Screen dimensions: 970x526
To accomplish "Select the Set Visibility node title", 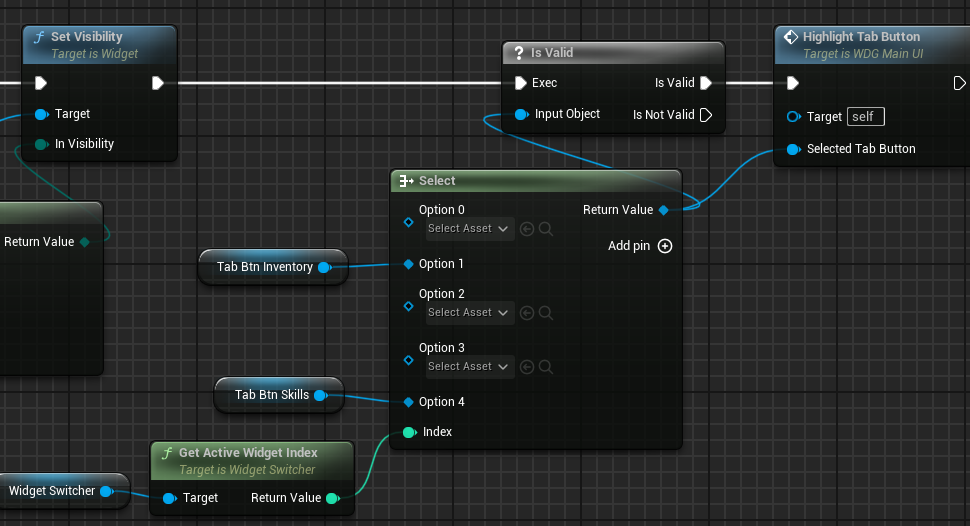I will click(87, 37).
